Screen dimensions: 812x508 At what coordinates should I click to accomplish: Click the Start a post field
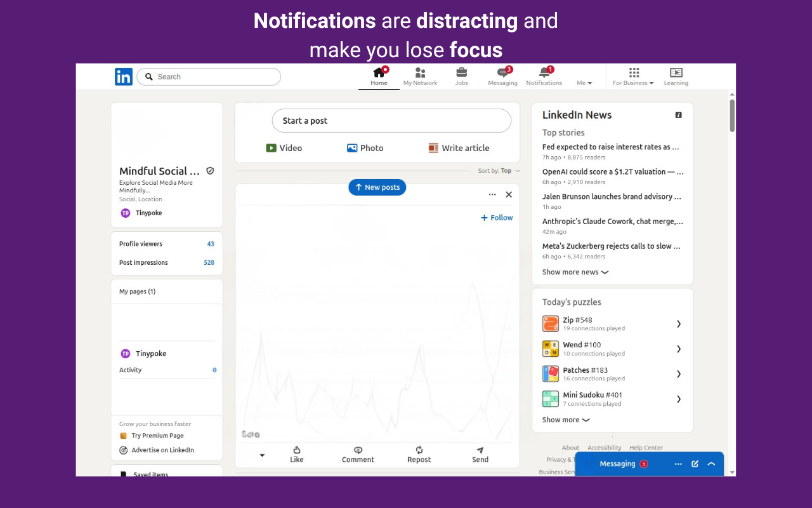[x=391, y=121]
